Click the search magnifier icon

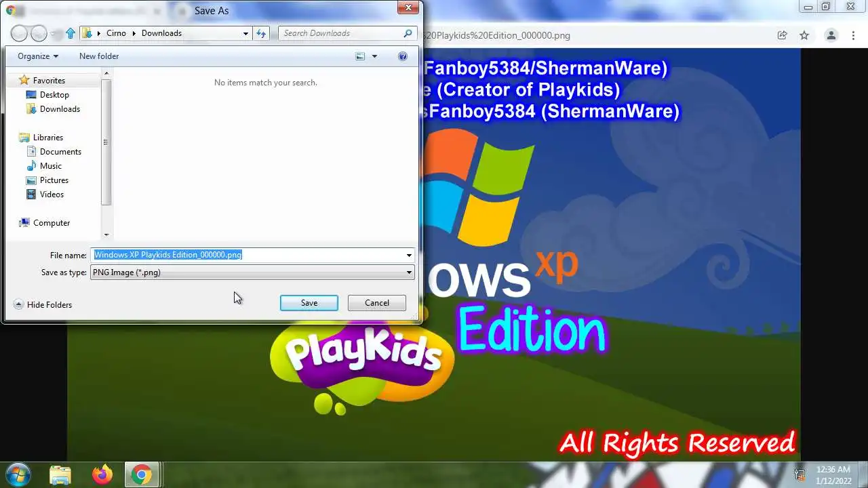pos(408,33)
